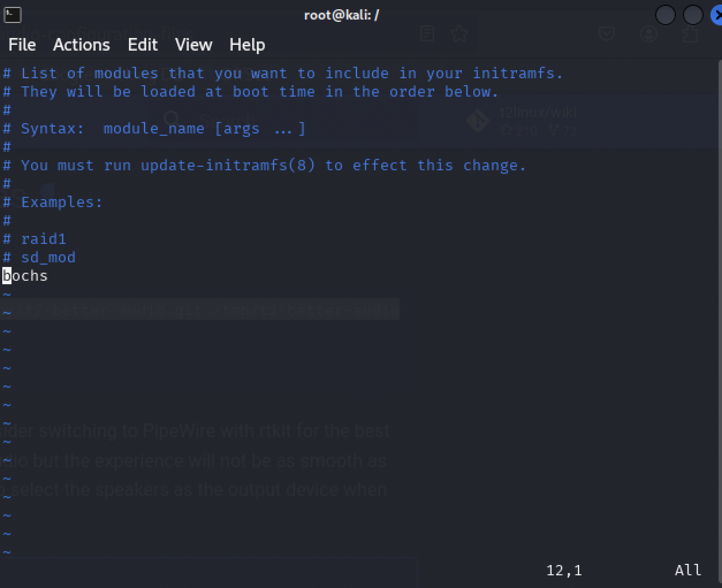Click the word Syntax: in the comments
The width and height of the screenshot is (722, 588).
(x=52, y=129)
